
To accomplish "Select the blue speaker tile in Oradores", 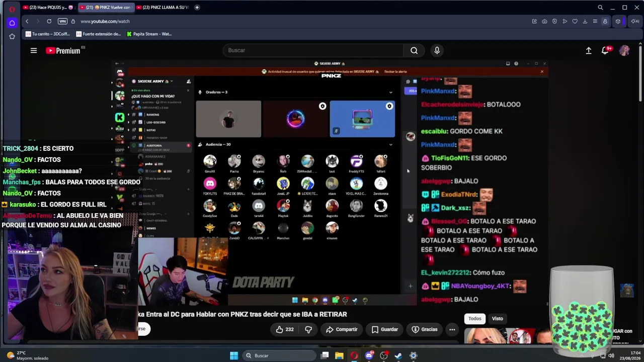I will pyautogui.click(x=362, y=119).
